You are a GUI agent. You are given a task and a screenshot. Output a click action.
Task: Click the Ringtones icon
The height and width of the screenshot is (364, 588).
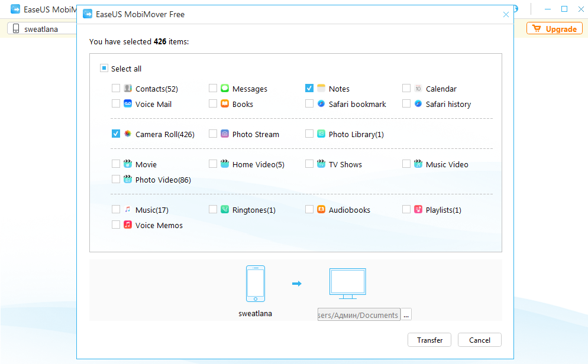click(225, 210)
